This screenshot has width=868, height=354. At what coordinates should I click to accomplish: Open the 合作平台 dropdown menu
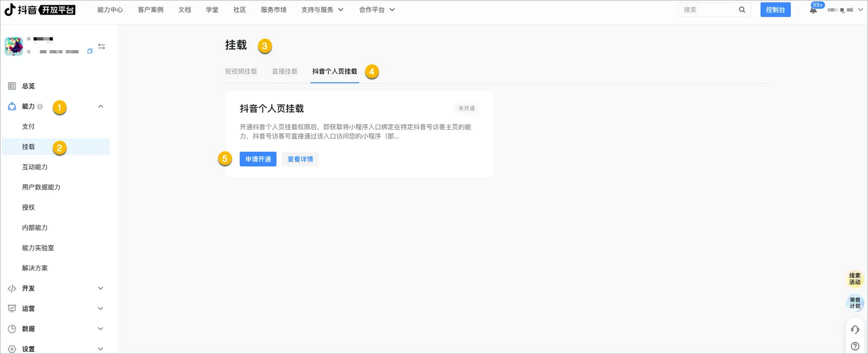377,10
